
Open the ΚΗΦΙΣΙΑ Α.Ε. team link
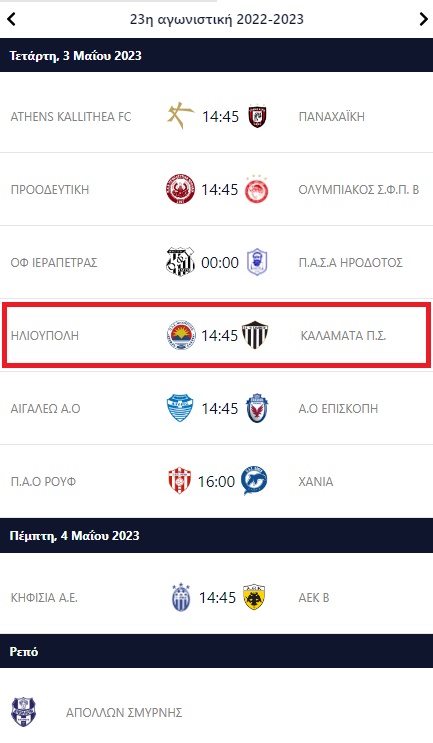tap(44, 598)
